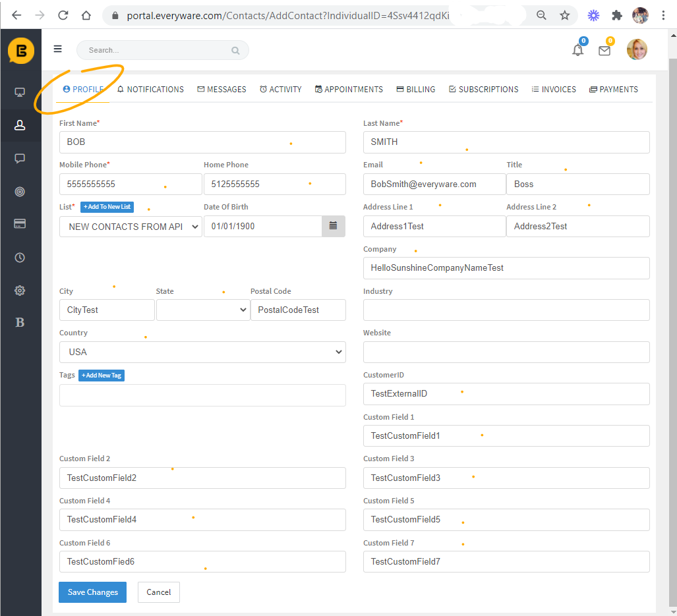Click the Date Of Birth text field
The image size is (677, 616).
tap(263, 227)
